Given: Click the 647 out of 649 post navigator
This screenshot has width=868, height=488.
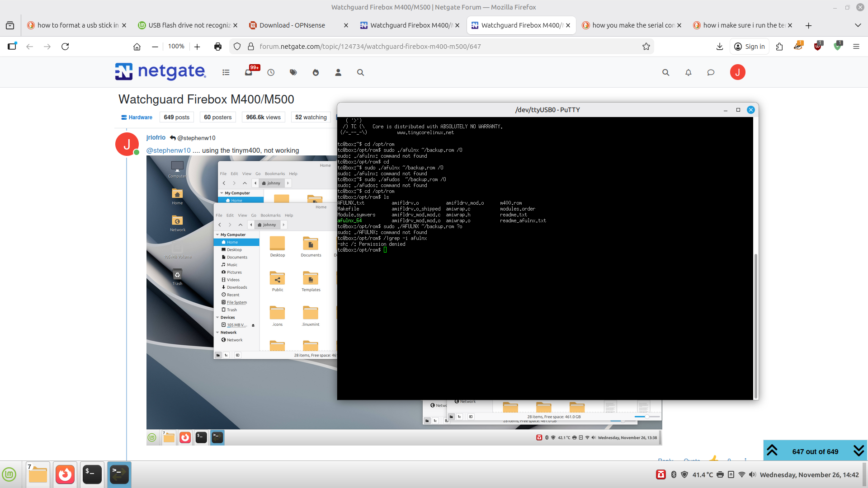Looking at the screenshot, I should [x=815, y=451].
